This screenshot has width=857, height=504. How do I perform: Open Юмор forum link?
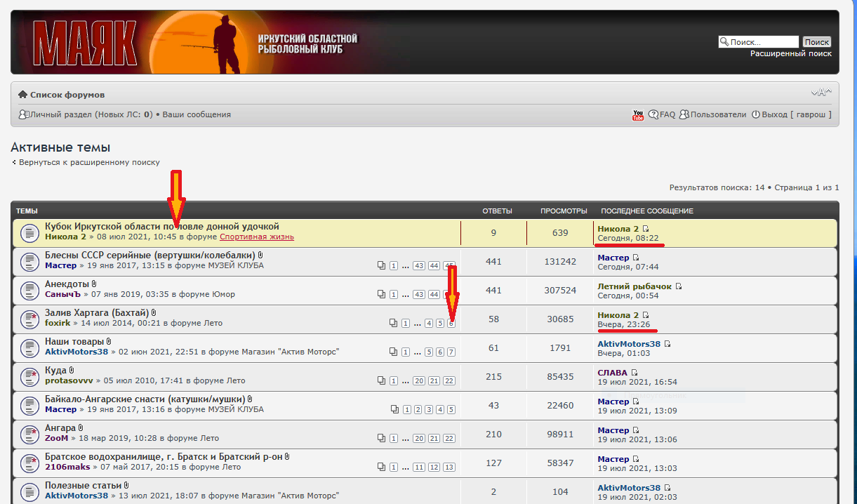pyautogui.click(x=223, y=294)
